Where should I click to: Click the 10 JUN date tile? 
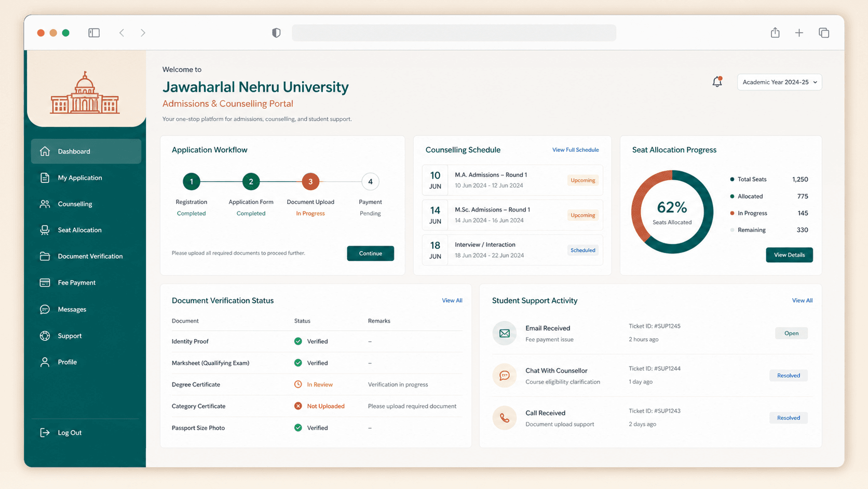(x=435, y=180)
